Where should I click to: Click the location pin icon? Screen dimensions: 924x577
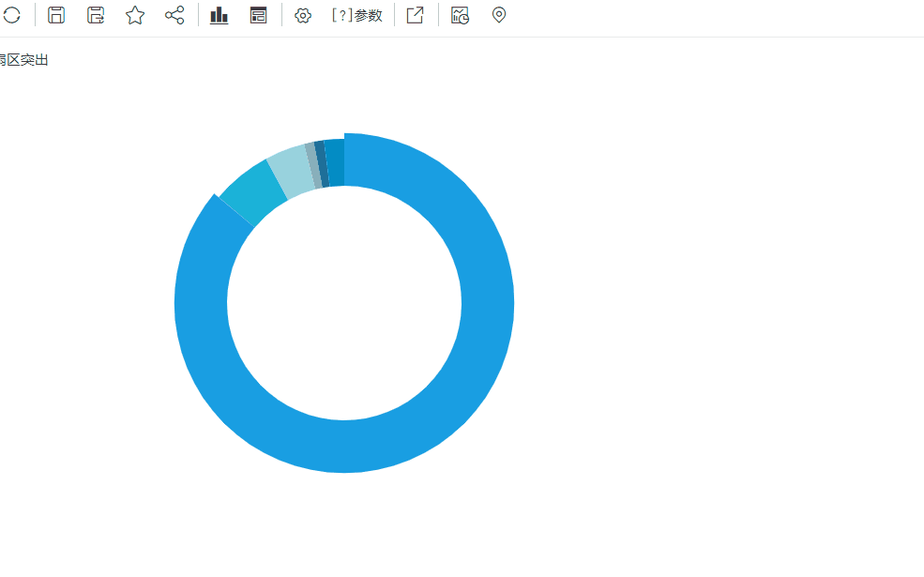(498, 15)
